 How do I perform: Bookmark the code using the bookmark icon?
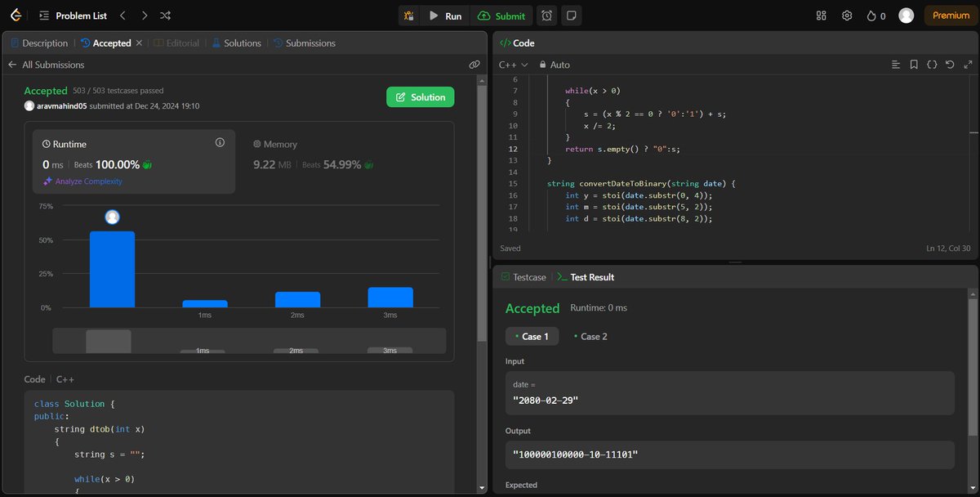point(914,64)
